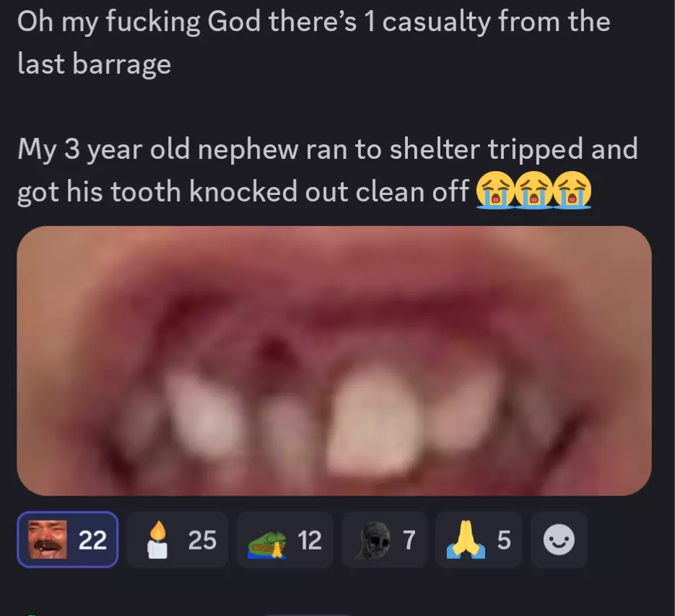675x616 pixels.
Task: Toggle the laughing man reaction with 22
Action: point(68,539)
